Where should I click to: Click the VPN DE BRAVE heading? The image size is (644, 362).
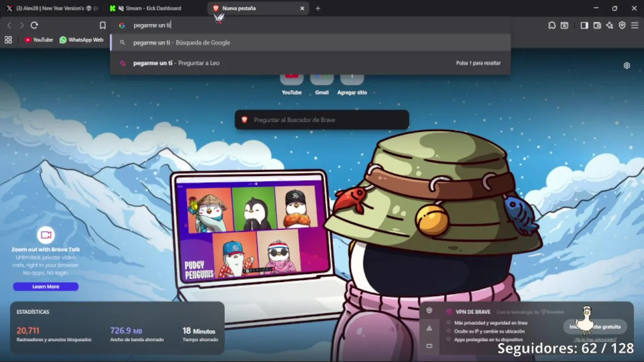click(x=473, y=312)
